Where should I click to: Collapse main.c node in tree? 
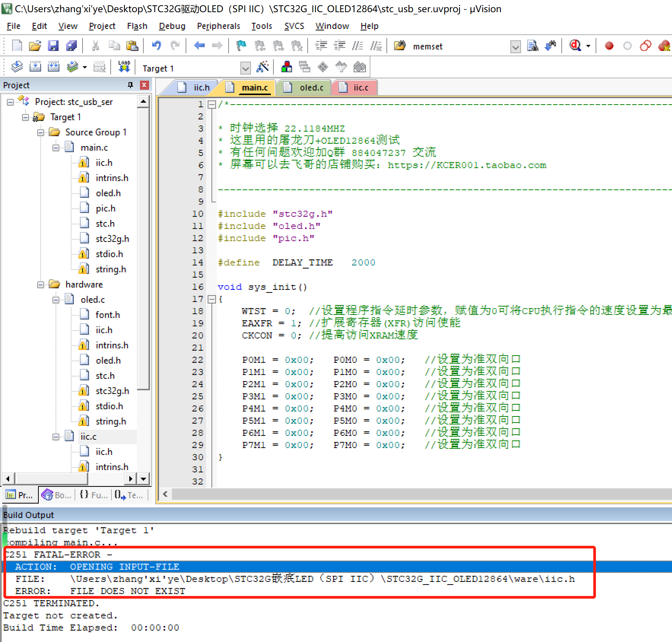pyautogui.click(x=56, y=148)
